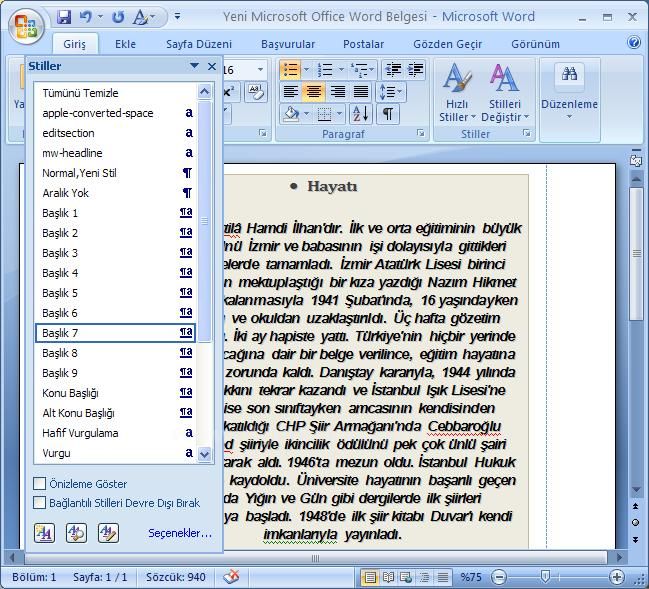This screenshot has height=589, width=649.
Task: Open Stiller pane options dropdown arrow
Action: coord(194,66)
